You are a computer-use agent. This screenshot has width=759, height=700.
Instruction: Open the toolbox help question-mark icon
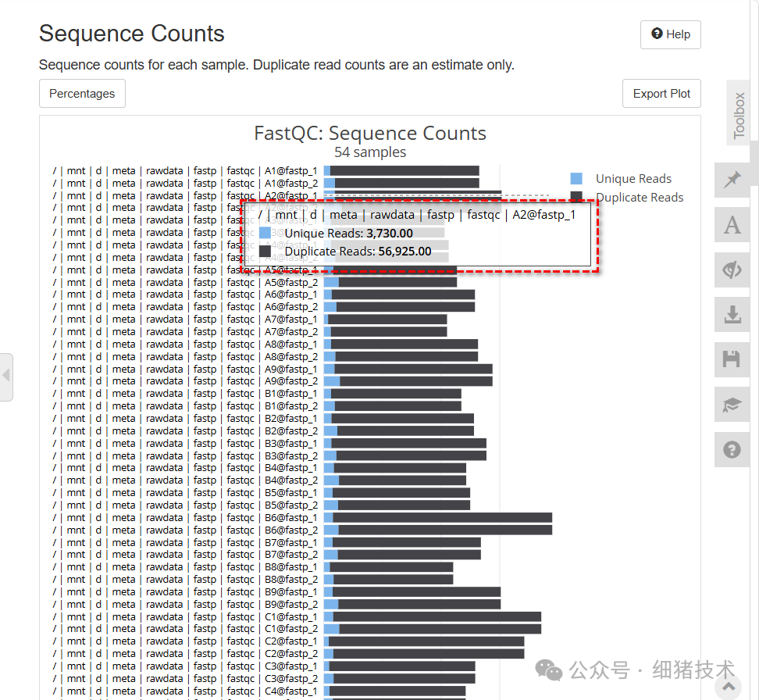[732, 449]
